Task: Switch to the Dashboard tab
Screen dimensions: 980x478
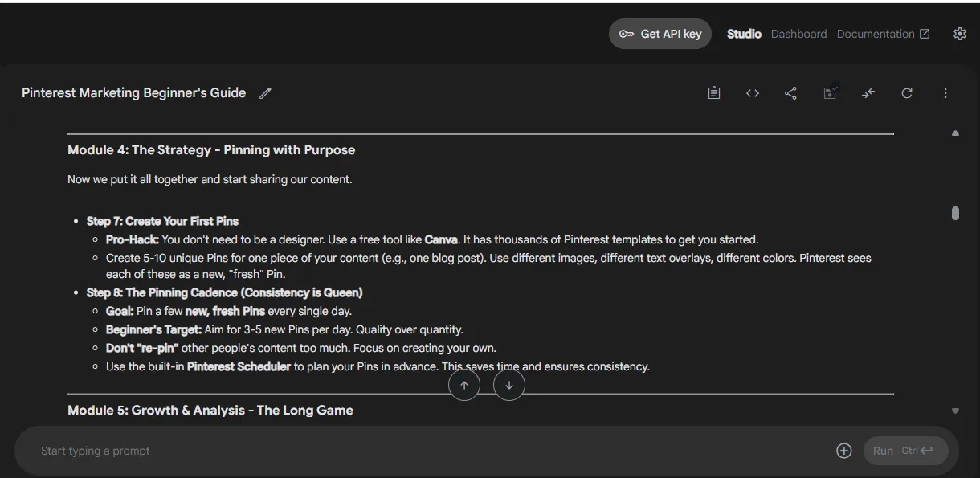Action: (798, 34)
